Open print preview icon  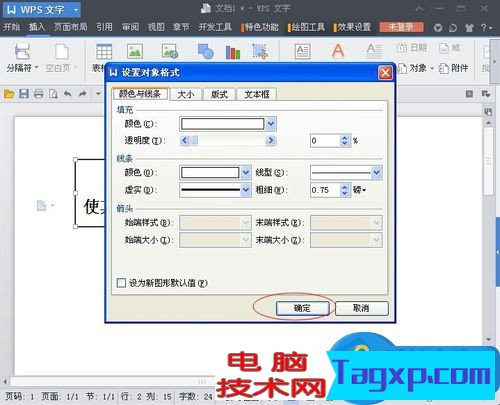point(53,94)
